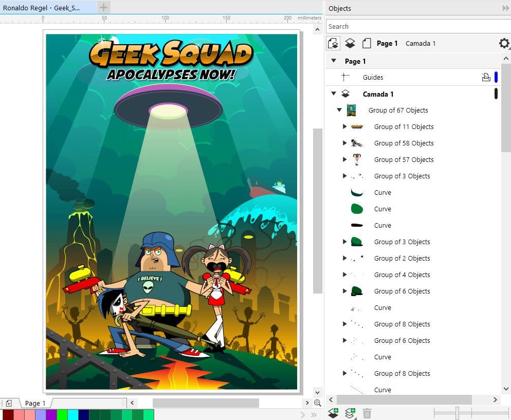511x420 pixels.
Task: Expand the Group of 11 Objects
Action: 345,126
